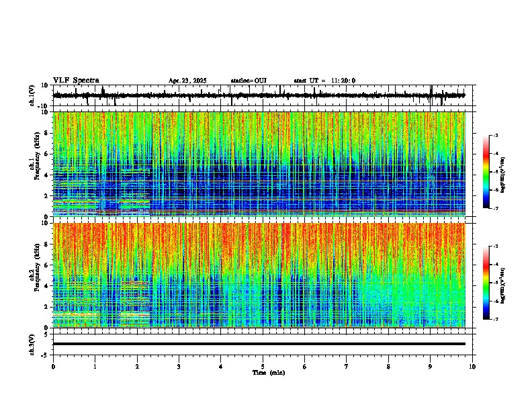The height and width of the screenshot is (411, 532).
Task: Click the time axis tick label '5'
Action: click(x=263, y=367)
